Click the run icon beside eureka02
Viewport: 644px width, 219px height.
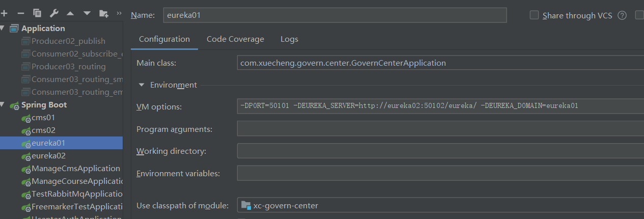point(25,156)
